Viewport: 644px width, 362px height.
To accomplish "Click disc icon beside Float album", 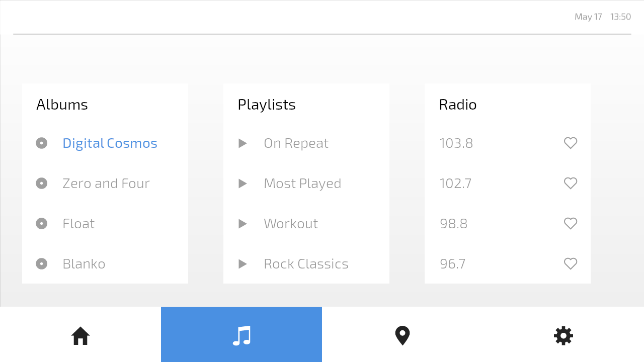I will [x=42, y=224].
